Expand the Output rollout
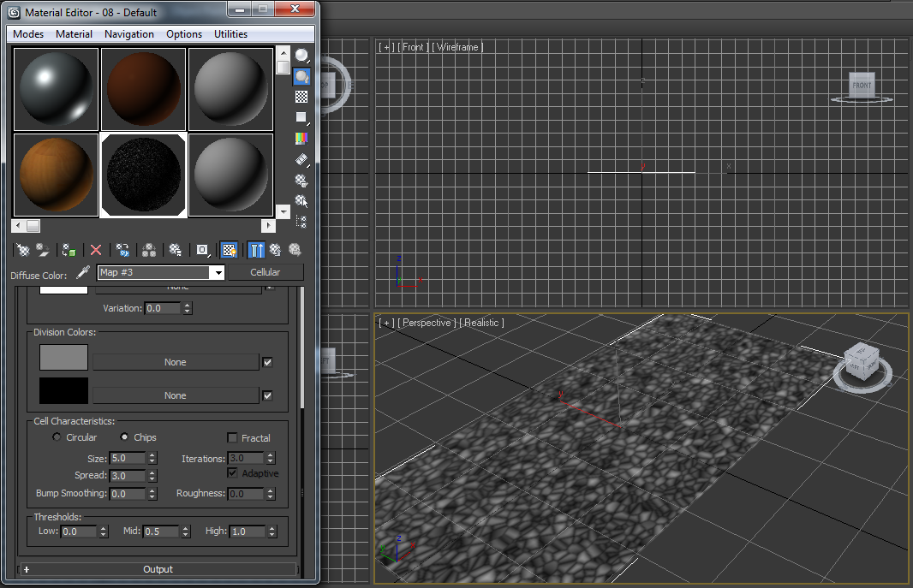 158,569
